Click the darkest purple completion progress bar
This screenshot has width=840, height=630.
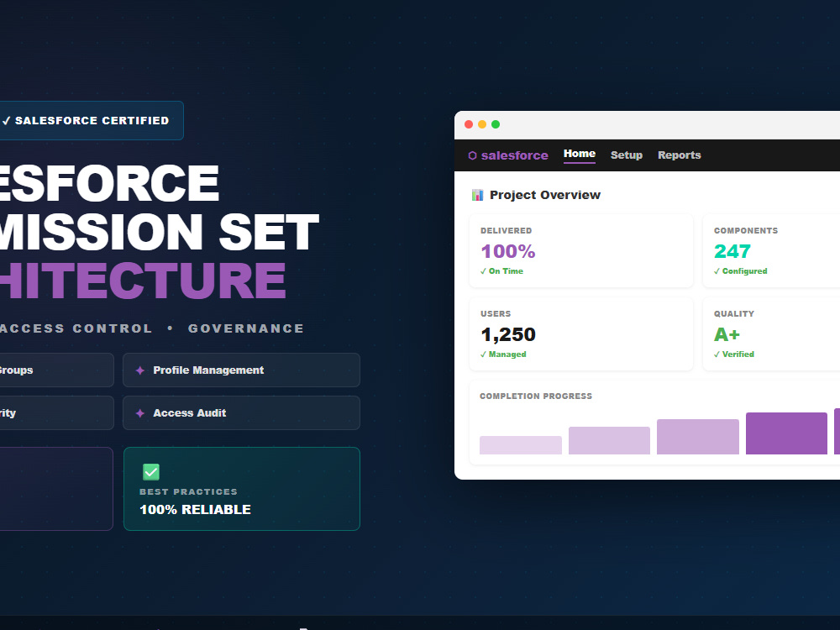coord(786,433)
